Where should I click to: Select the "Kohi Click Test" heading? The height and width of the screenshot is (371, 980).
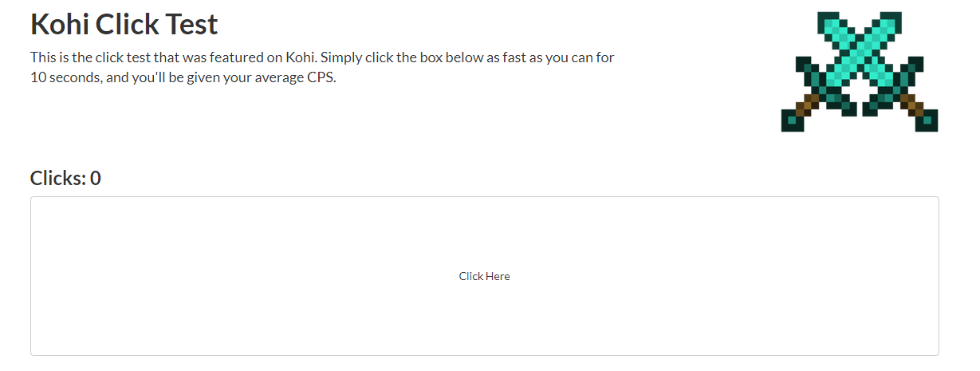124,25
